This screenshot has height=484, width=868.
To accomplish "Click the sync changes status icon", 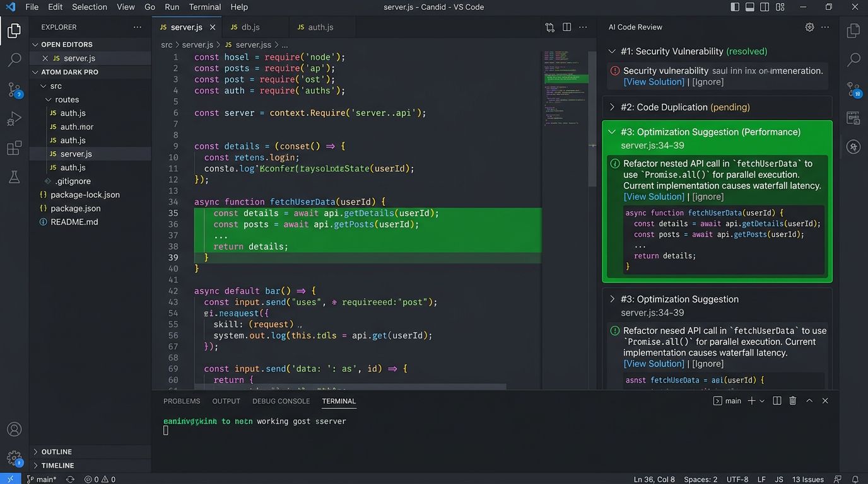I will 70,480.
